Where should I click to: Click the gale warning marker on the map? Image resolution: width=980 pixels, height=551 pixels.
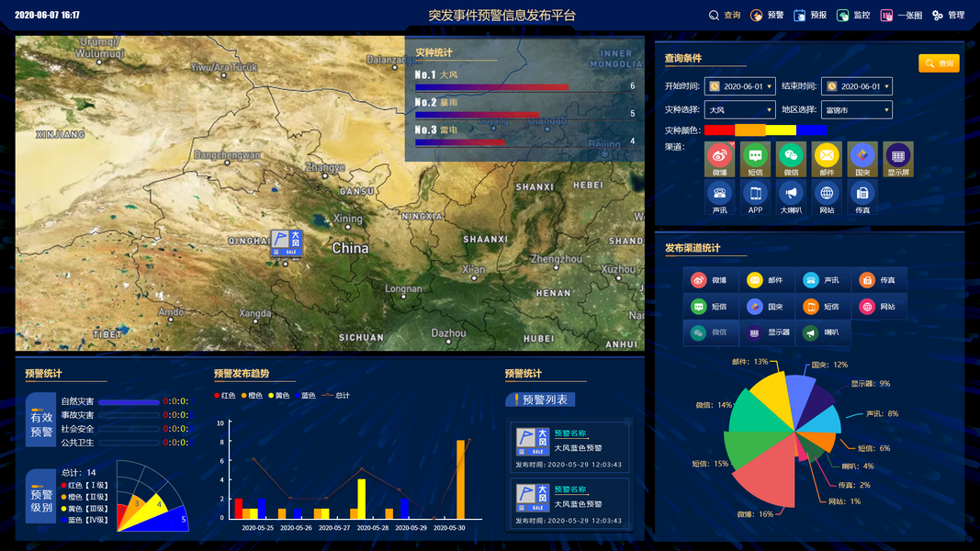click(287, 243)
